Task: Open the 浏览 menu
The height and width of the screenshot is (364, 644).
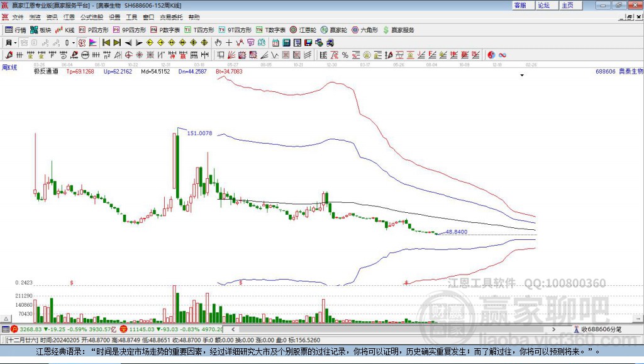Action: click(35, 17)
